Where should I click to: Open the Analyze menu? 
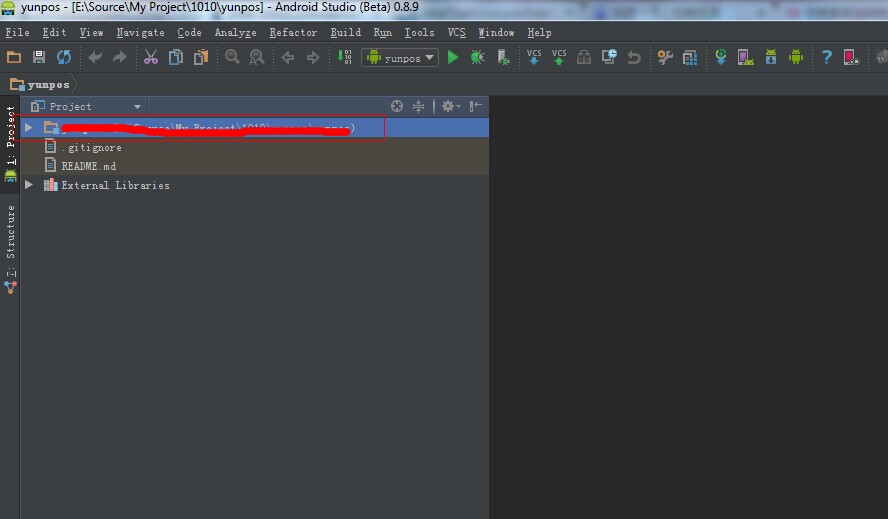coord(236,33)
